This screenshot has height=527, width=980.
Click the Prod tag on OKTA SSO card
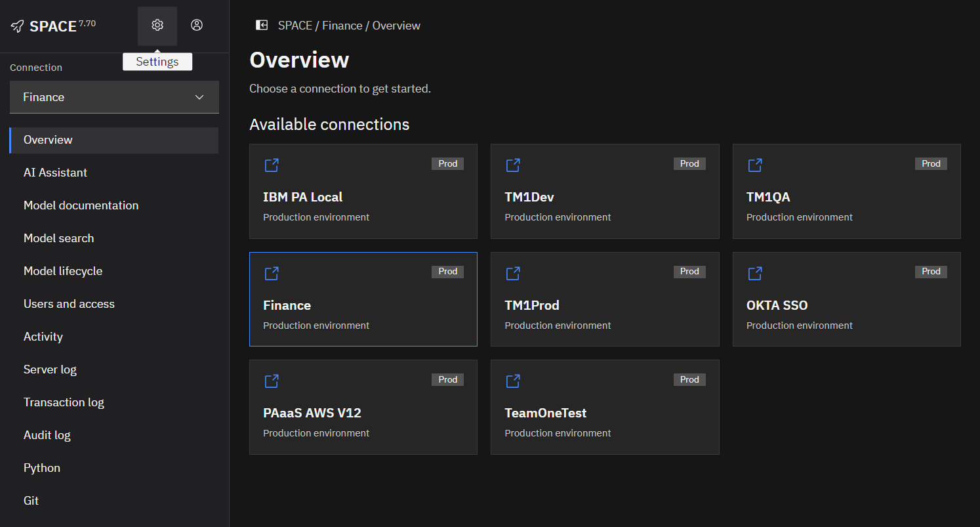931,272
